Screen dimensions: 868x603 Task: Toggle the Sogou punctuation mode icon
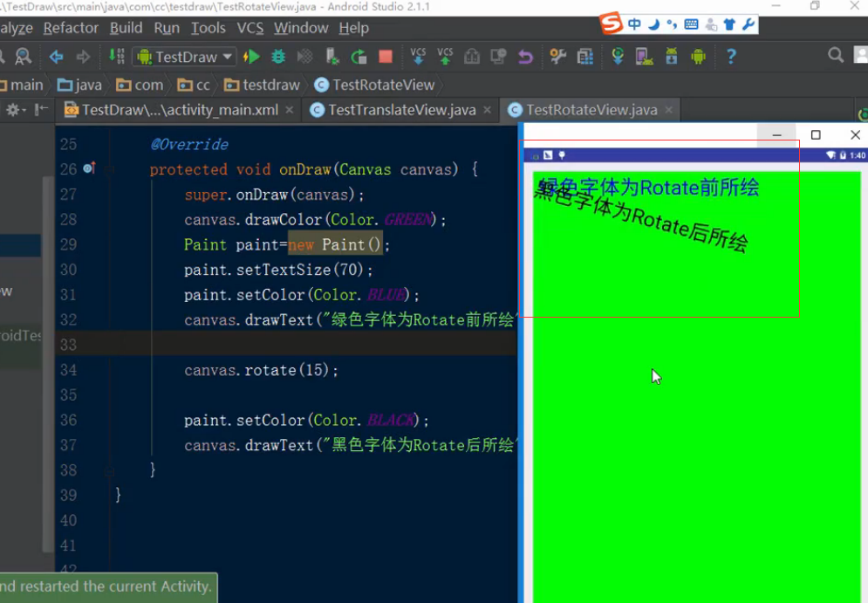coord(672,24)
